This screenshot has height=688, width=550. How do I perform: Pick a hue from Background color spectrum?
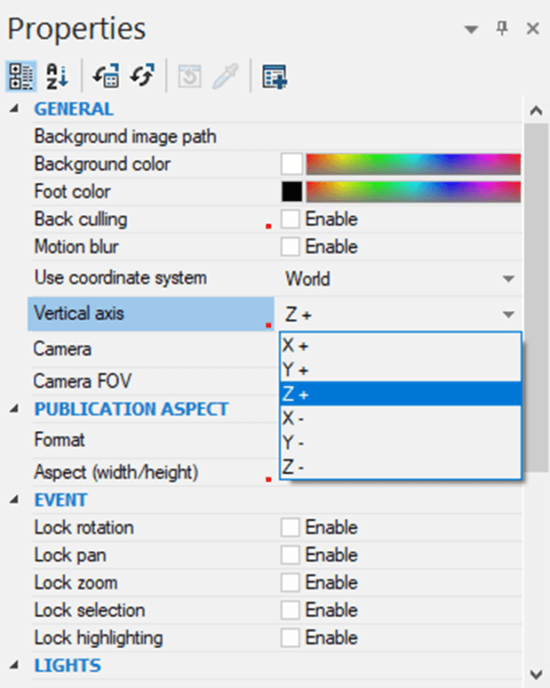click(413, 164)
